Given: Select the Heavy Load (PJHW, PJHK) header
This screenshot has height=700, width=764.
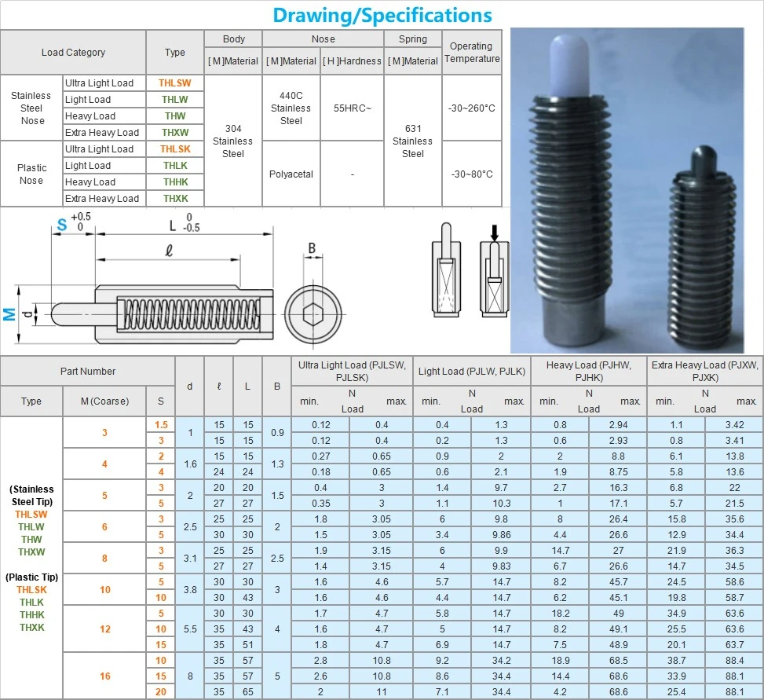Looking at the screenshot, I should click(x=589, y=372).
